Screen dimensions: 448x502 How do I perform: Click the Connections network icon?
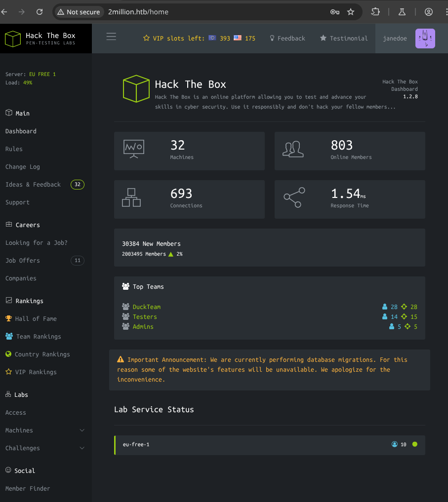(x=131, y=197)
